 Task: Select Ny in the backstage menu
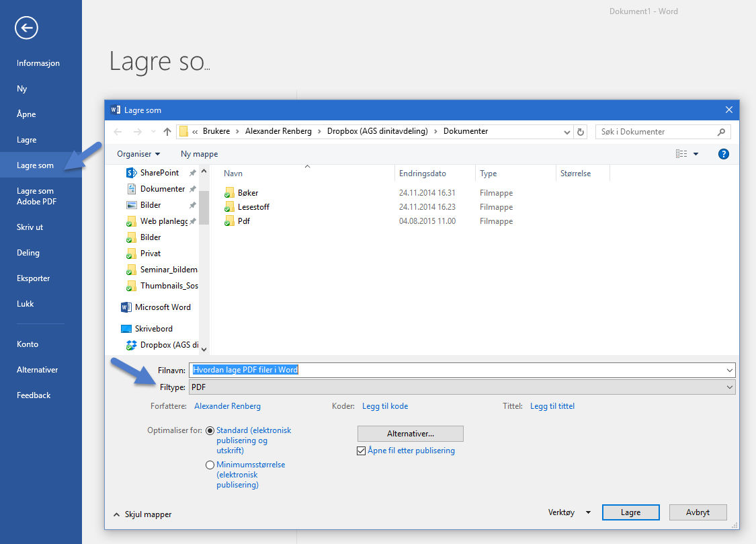22,89
